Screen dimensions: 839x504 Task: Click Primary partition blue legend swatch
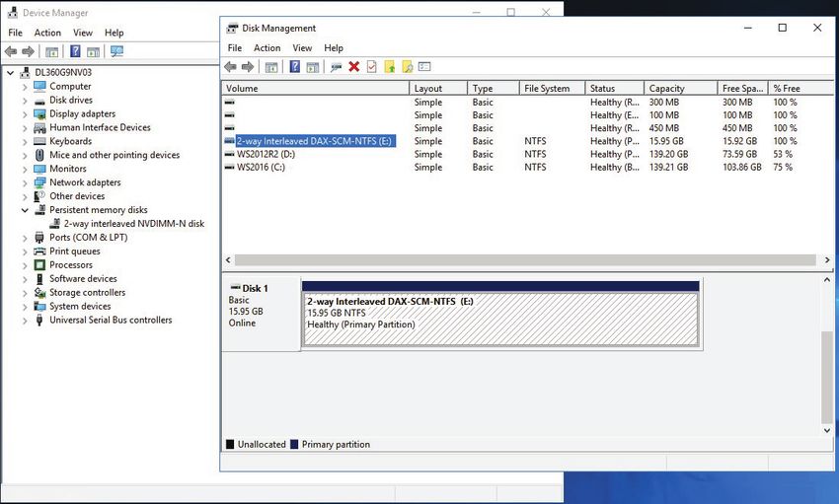(294, 444)
